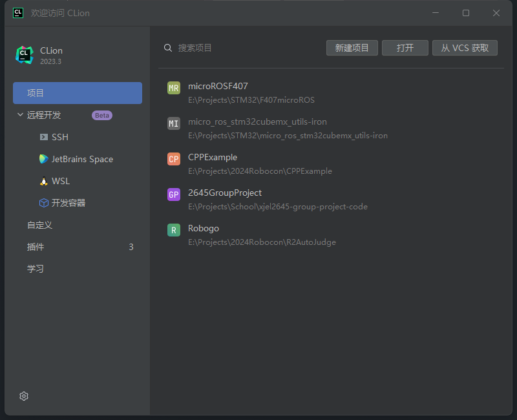517x420 pixels.
Task: Click the JetBrains Space logo icon
Action: [x=44, y=159]
